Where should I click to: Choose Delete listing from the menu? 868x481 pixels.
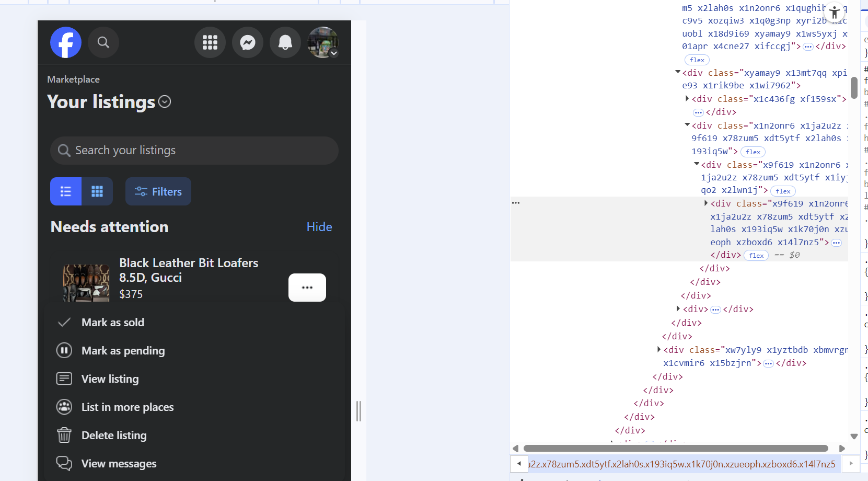[114, 436]
